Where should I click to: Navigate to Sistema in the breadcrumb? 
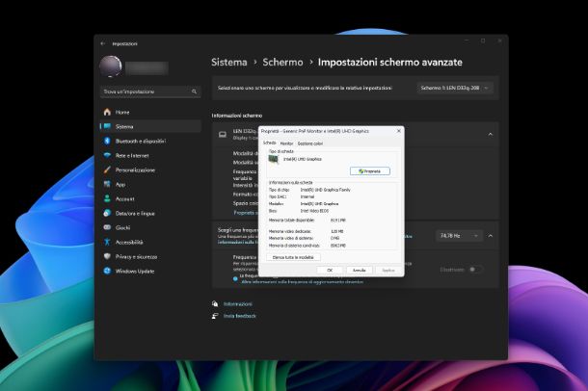[229, 63]
